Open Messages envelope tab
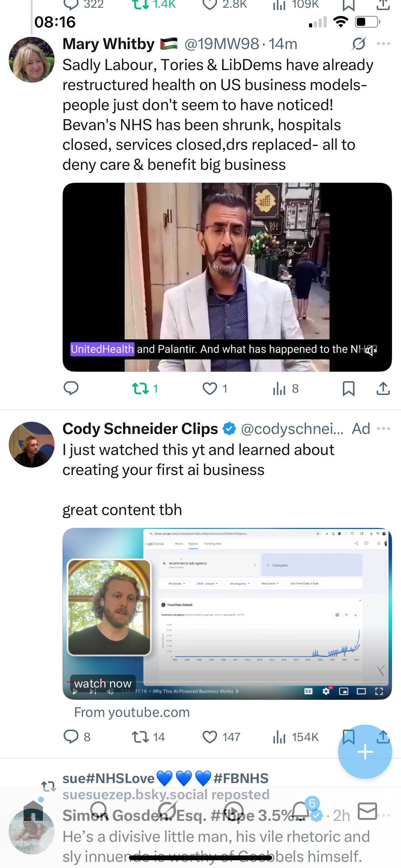The width and height of the screenshot is (401, 868). click(x=367, y=811)
